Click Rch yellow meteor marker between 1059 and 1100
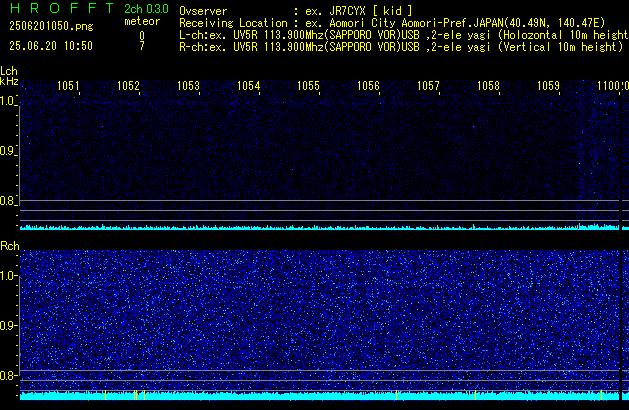 (601, 395)
